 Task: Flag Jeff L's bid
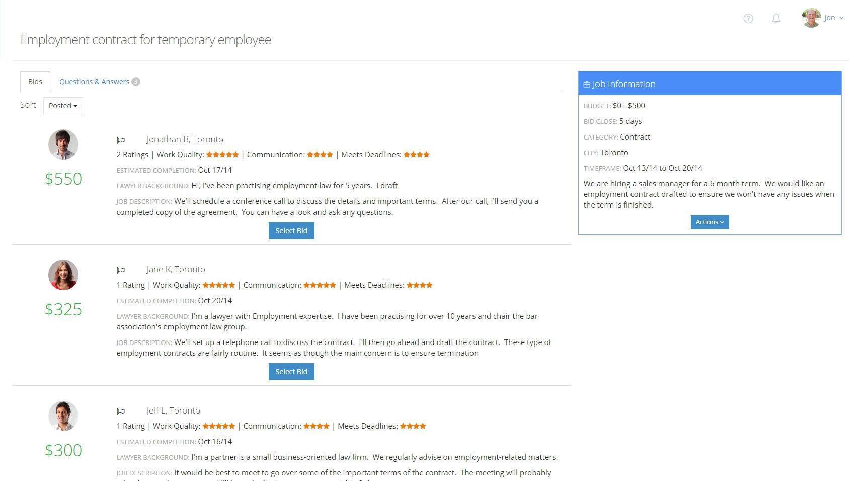pyautogui.click(x=121, y=411)
